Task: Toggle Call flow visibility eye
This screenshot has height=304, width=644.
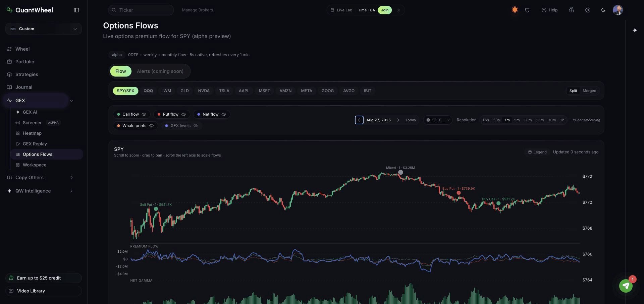Action: (x=144, y=114)
